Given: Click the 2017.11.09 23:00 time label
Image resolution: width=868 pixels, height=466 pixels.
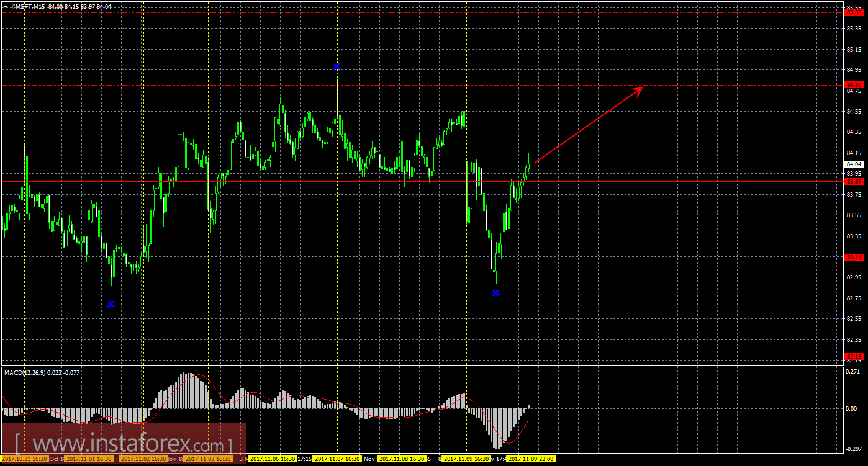Looking at the screenshot, I should 531,459.
